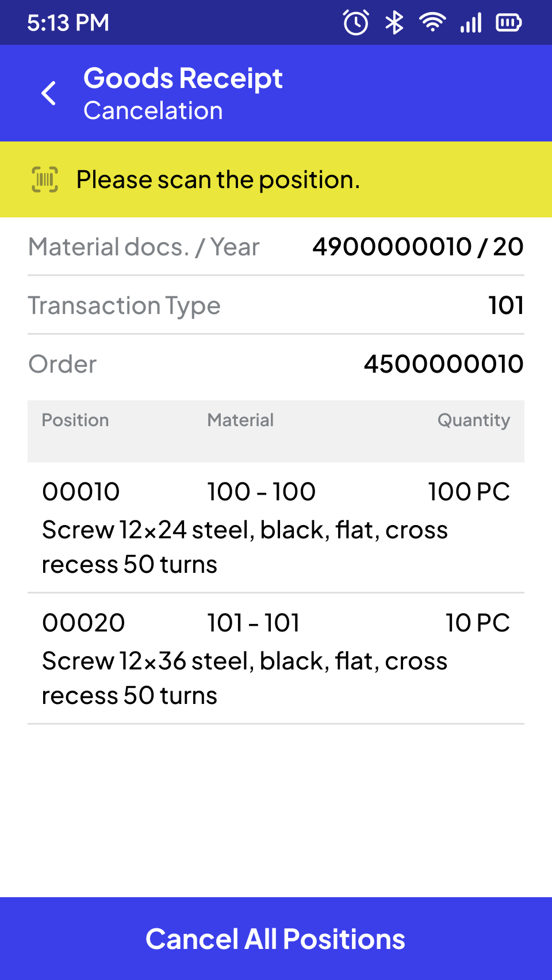Tap the Position column header
The width and height of the screenshot is (552, 980).
pos(75,420)
